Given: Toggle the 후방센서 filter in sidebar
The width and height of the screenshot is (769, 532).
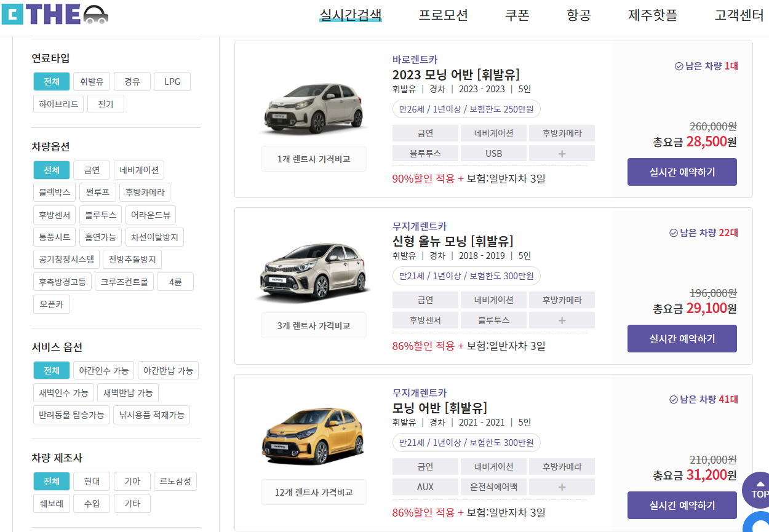Looking at the screenshot, I should (x=54, y=215).
